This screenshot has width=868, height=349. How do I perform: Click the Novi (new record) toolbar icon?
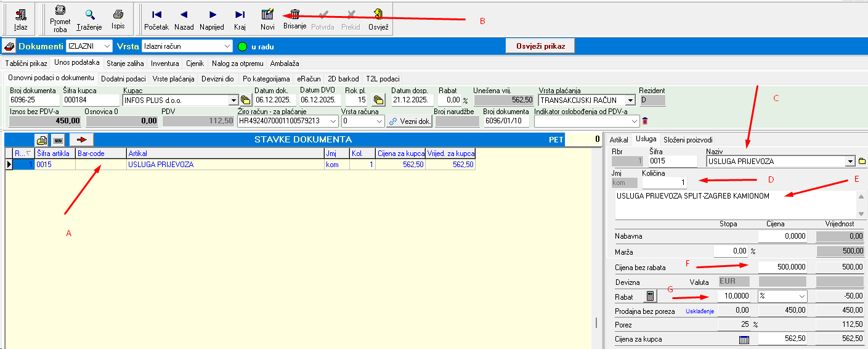click(x=267, y=15)
